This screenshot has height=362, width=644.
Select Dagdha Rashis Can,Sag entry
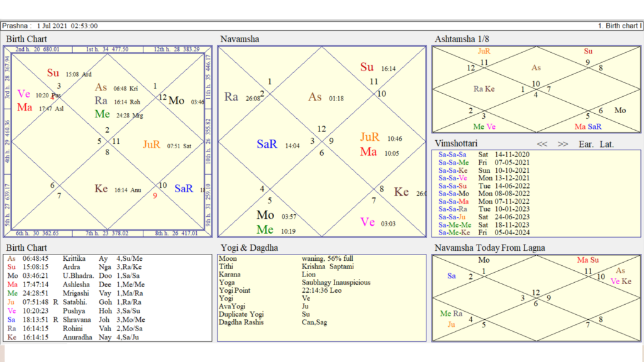point(273,322)
